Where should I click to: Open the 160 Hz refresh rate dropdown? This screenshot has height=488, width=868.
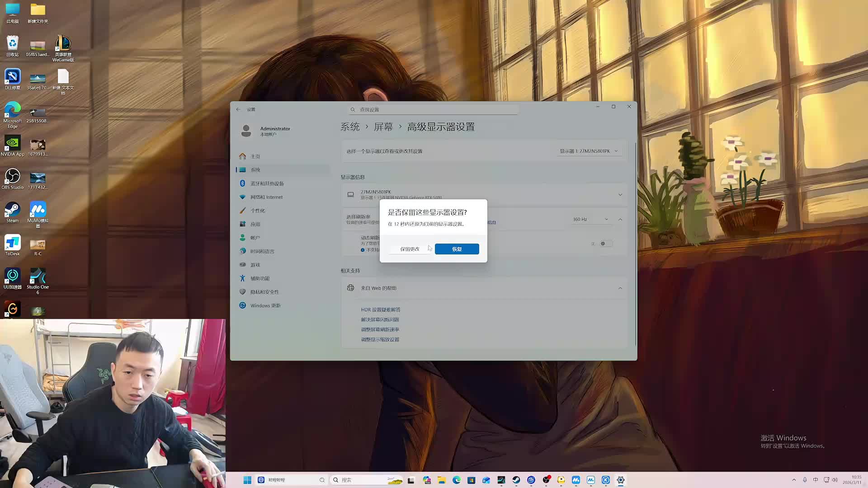[x=590, y=219]
